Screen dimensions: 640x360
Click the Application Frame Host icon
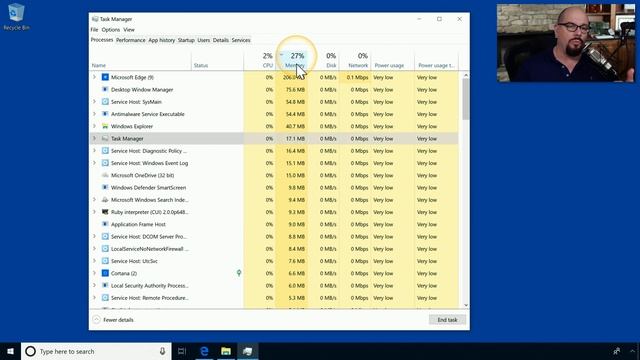(105, 224)
